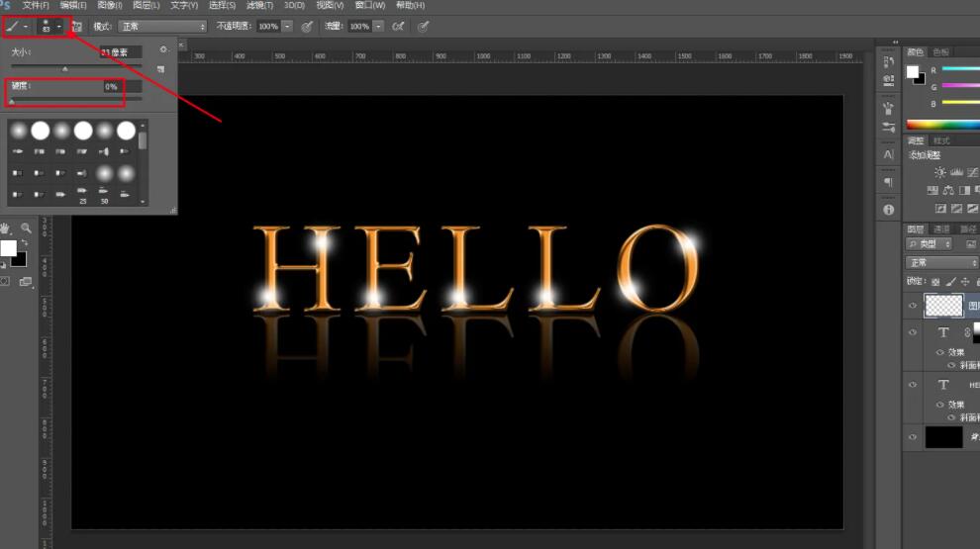Toggle the brush panel icon in options bar

77,27
